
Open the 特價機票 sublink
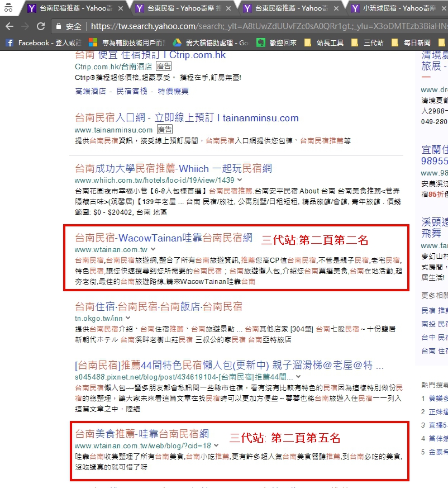173,91
